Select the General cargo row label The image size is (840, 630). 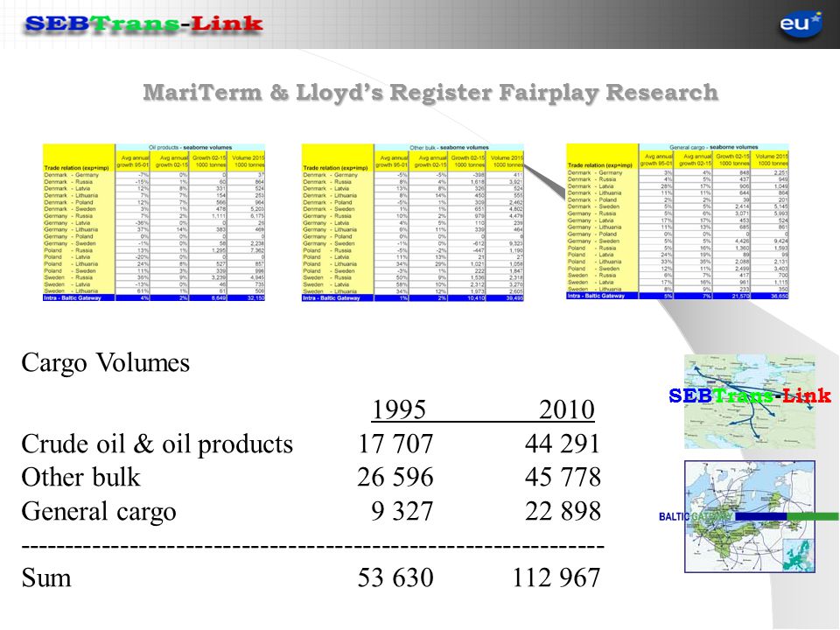click(99, 512)
